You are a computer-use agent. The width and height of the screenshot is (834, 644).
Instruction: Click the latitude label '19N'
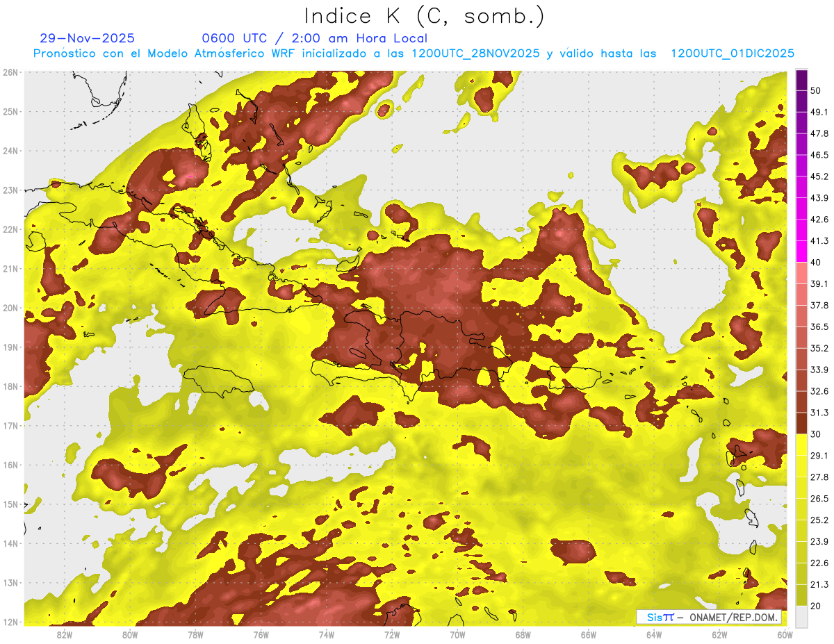pyautogui.click(x=11, y=347)
